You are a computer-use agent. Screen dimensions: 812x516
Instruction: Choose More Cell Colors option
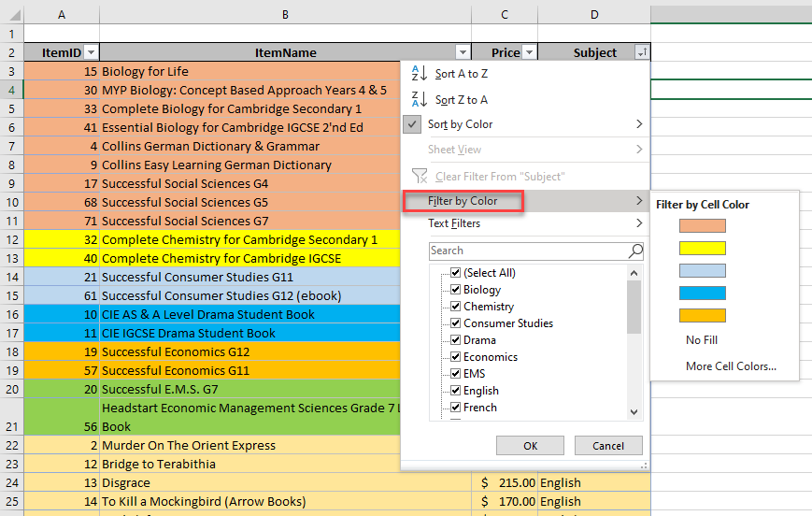click(731, 366)
